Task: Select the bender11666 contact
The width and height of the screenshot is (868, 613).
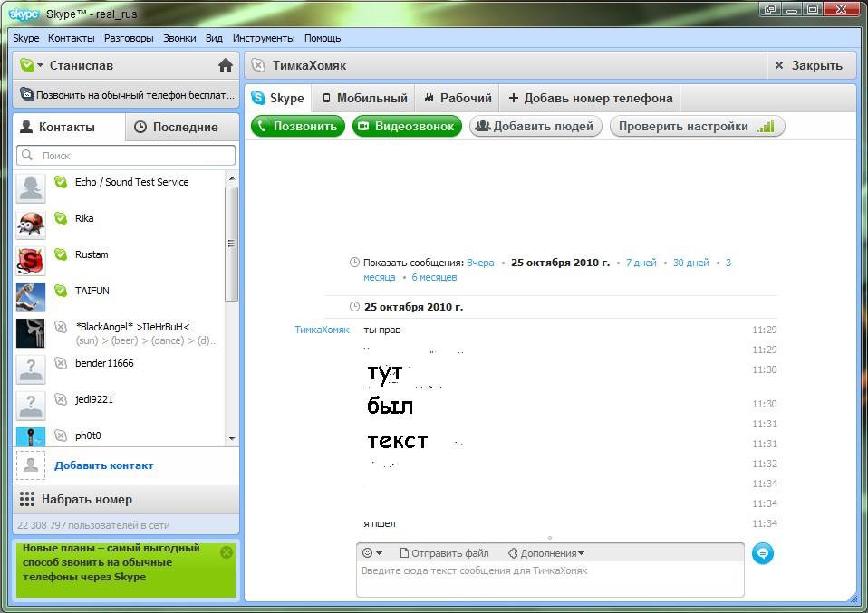Action: click(121, 369)
